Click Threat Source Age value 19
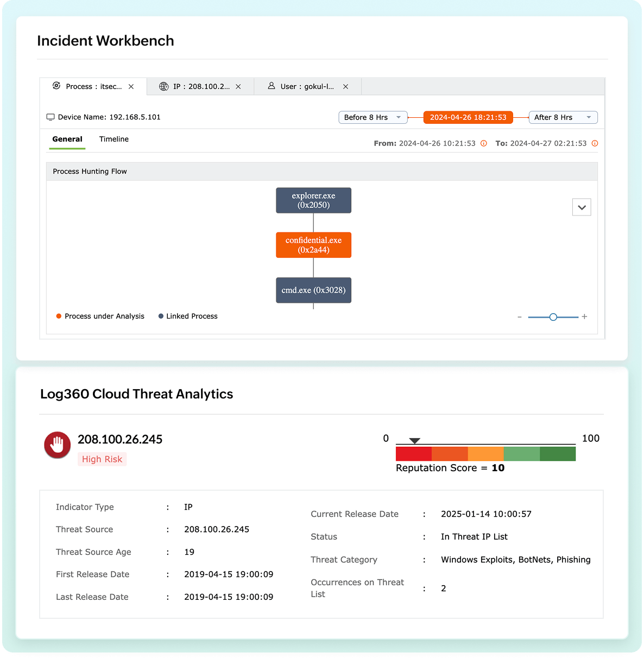644x659 pixels. click(189, 552)
